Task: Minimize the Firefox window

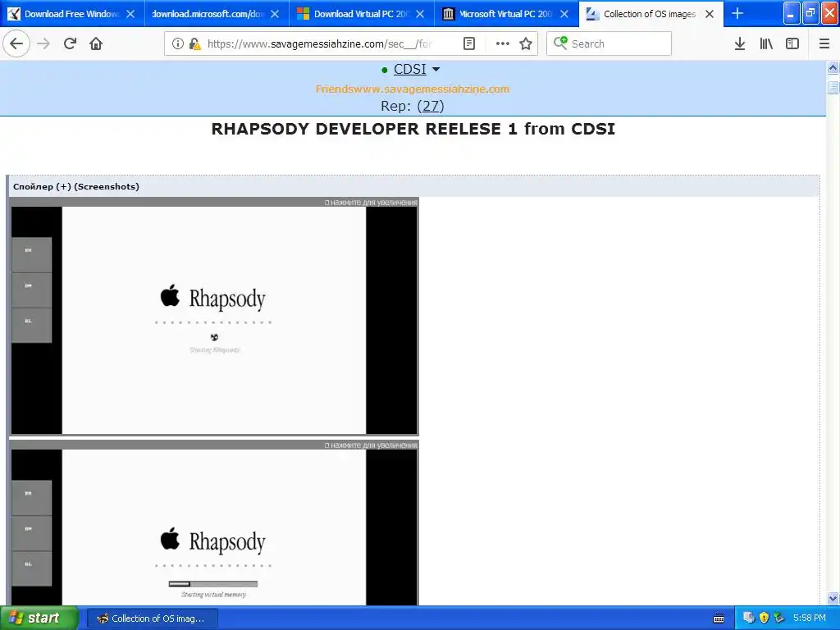Action: 792,13
